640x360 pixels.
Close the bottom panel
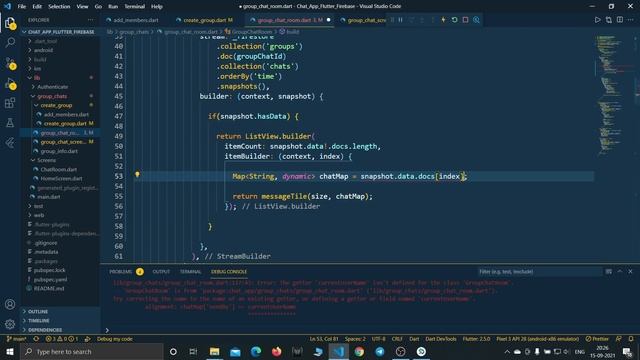point(630,271)
